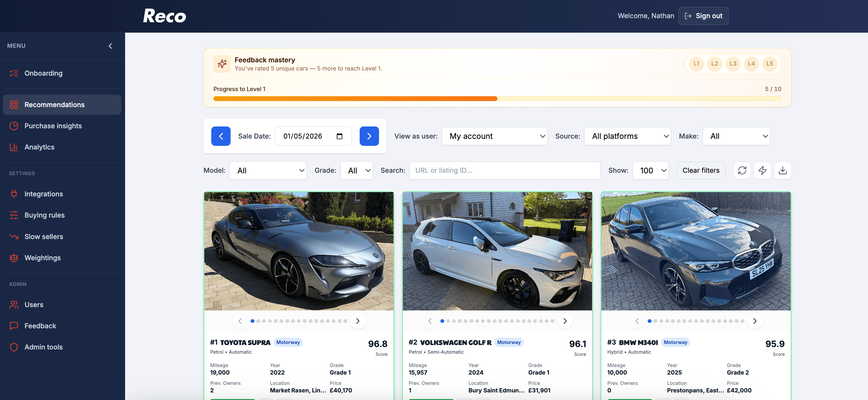
Task: Click the Feedback speech bubble icon
Action: 14,326
